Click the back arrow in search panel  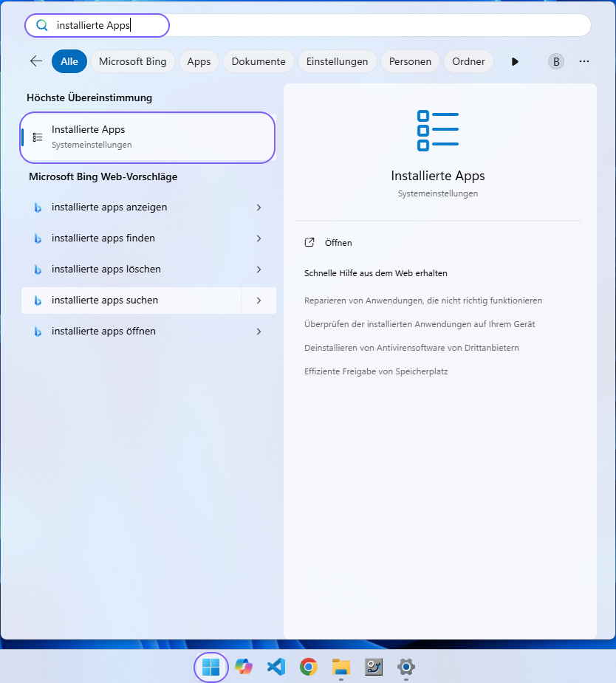[35, 61]
